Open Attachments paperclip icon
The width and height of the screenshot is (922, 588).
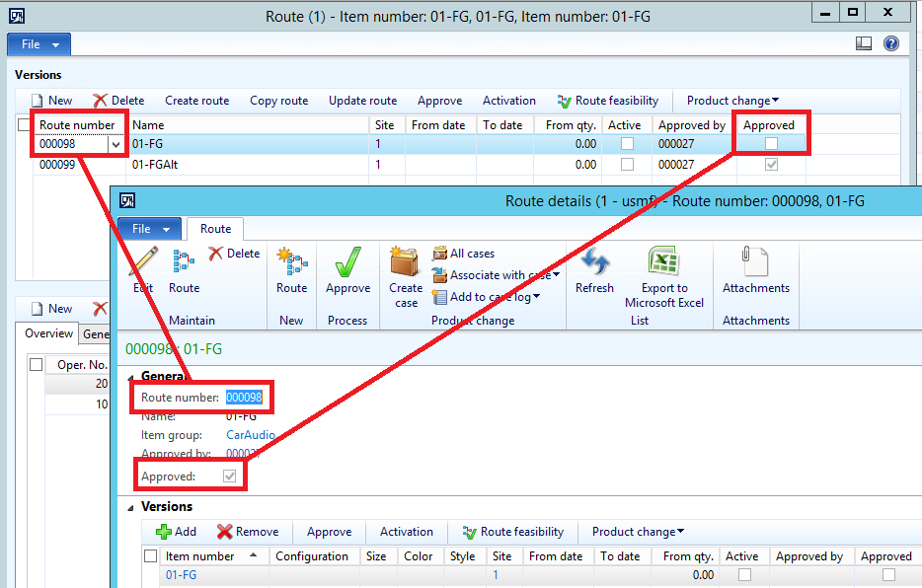755,263
